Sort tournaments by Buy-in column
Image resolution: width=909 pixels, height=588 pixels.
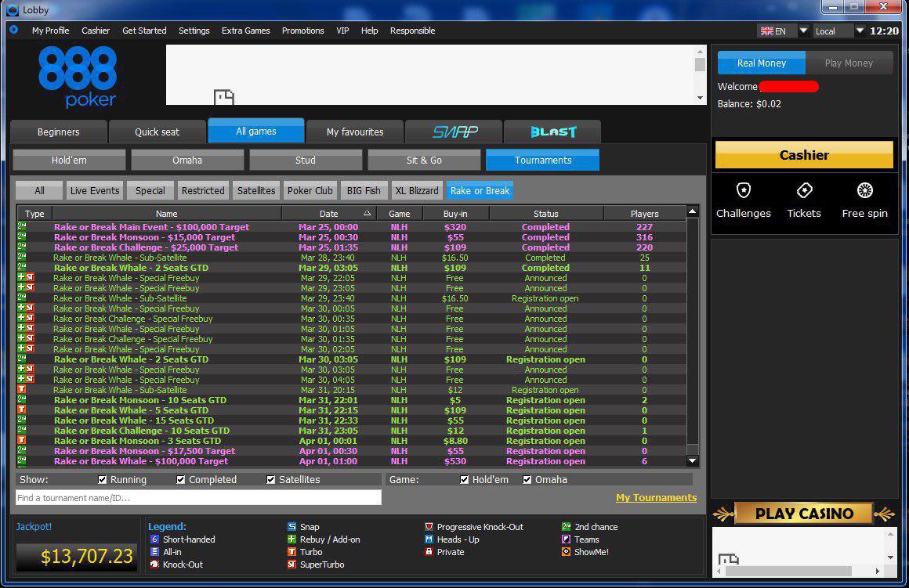click(455, 214)
